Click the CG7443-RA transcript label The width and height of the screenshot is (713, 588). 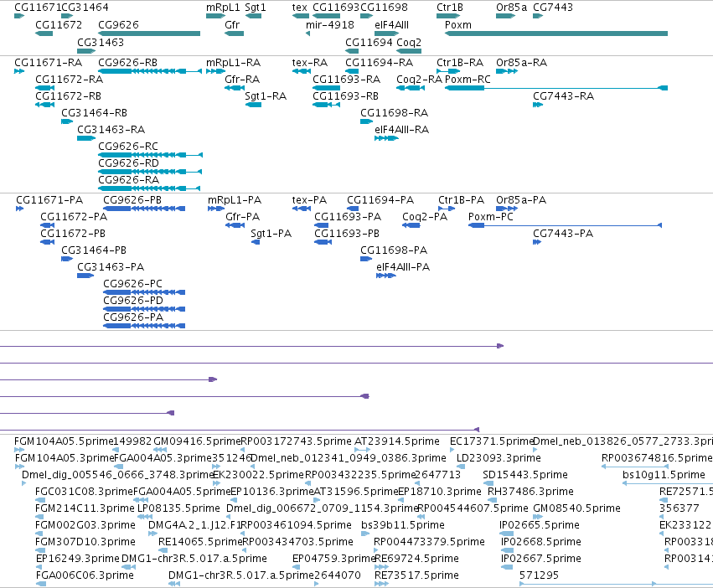point(563,96)
